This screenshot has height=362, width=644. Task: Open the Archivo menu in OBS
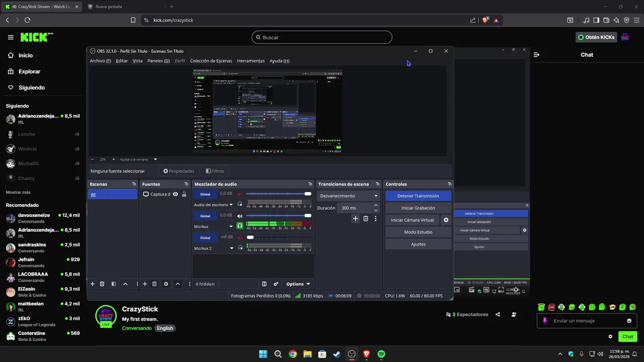pos(100,61)
